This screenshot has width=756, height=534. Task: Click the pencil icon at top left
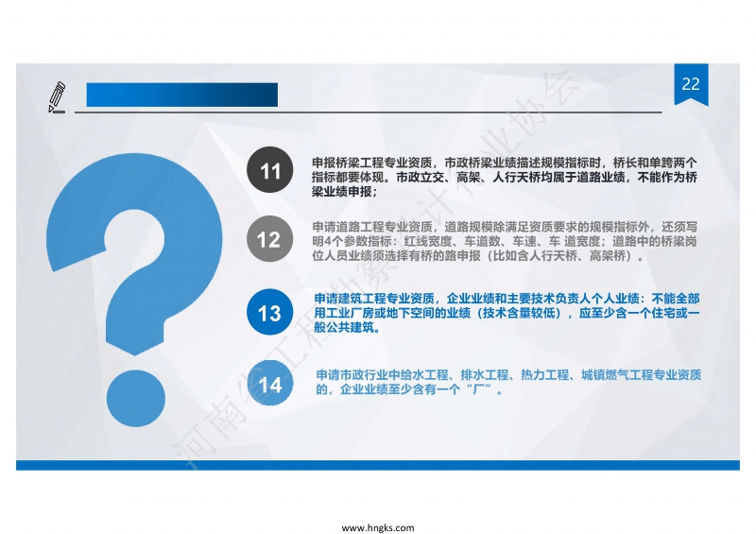[x=58, y=97]
